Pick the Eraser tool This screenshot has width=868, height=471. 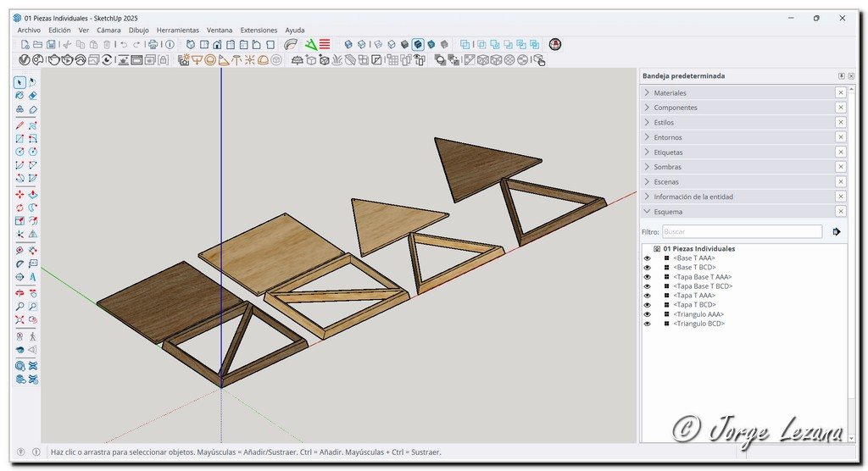point(33,96)
